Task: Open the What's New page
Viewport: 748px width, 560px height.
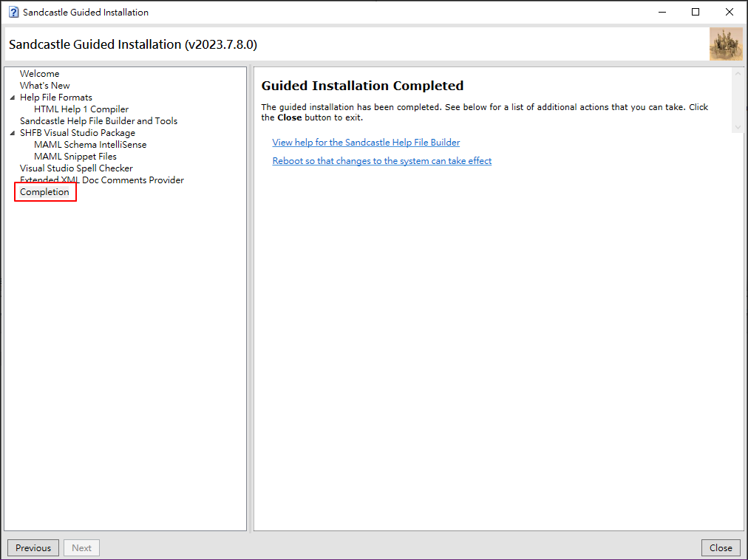Action: 45,86
